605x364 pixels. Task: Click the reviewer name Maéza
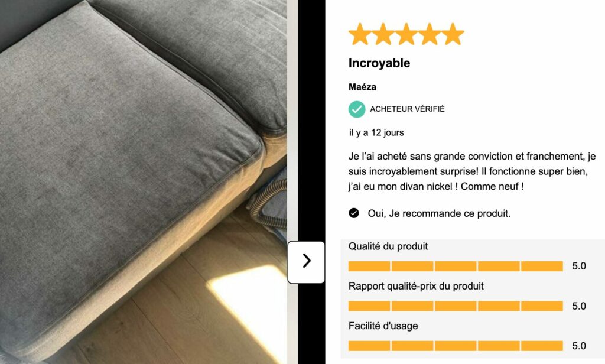point(362,87)
